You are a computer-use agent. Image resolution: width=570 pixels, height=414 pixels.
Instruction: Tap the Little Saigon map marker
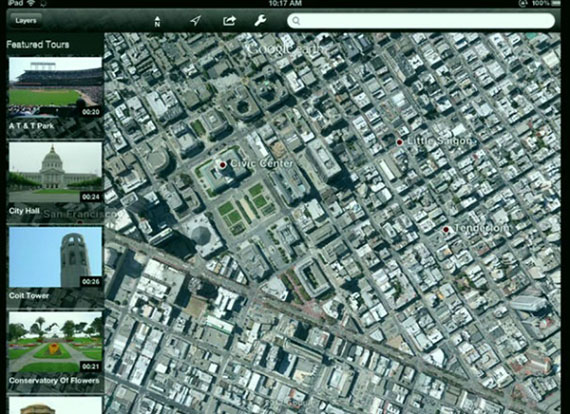[400, 142]
